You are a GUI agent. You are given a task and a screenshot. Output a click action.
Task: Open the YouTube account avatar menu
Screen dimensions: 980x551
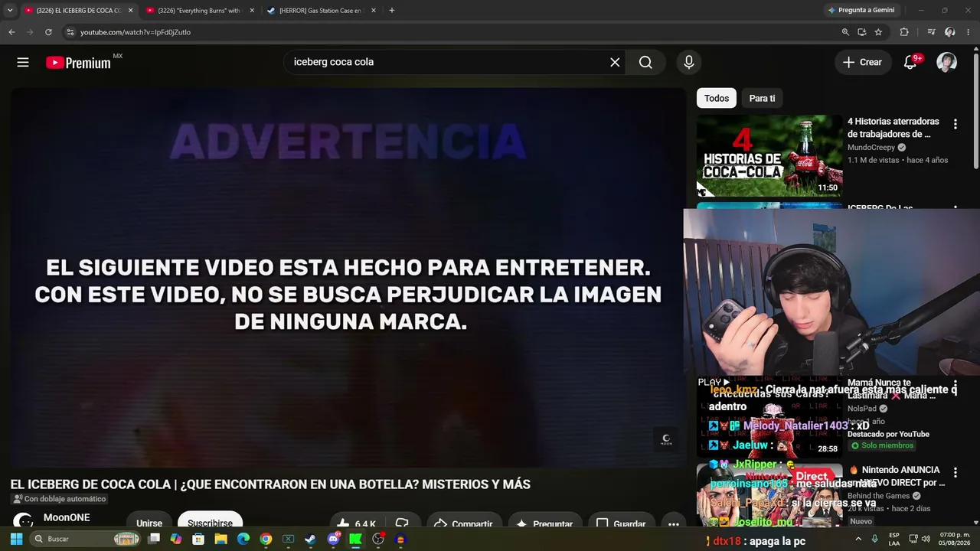(947, 62)
